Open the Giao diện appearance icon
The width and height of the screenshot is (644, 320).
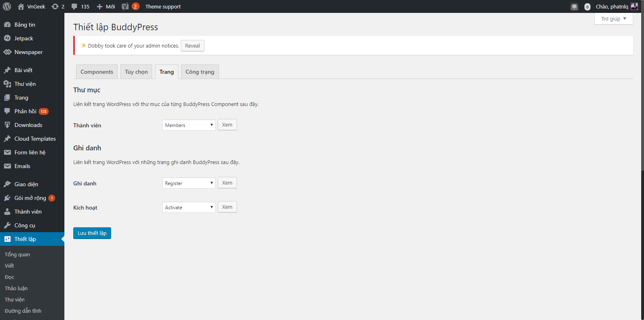point(7,184)
